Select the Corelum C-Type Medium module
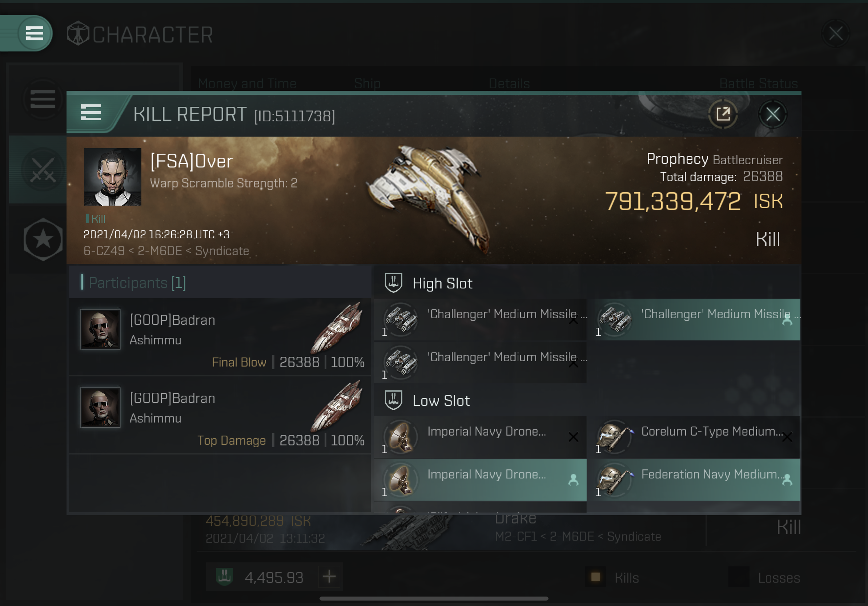 coord(695,437)
